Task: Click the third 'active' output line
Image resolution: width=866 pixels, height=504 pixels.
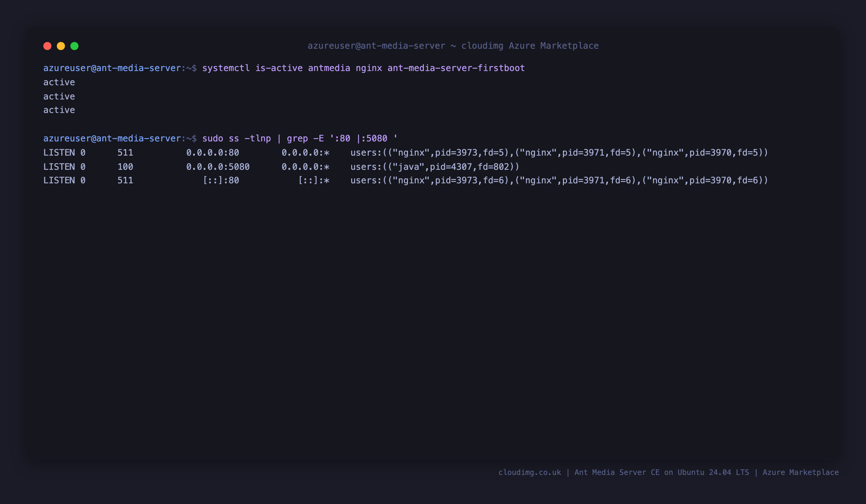Action: click(59, 110)
